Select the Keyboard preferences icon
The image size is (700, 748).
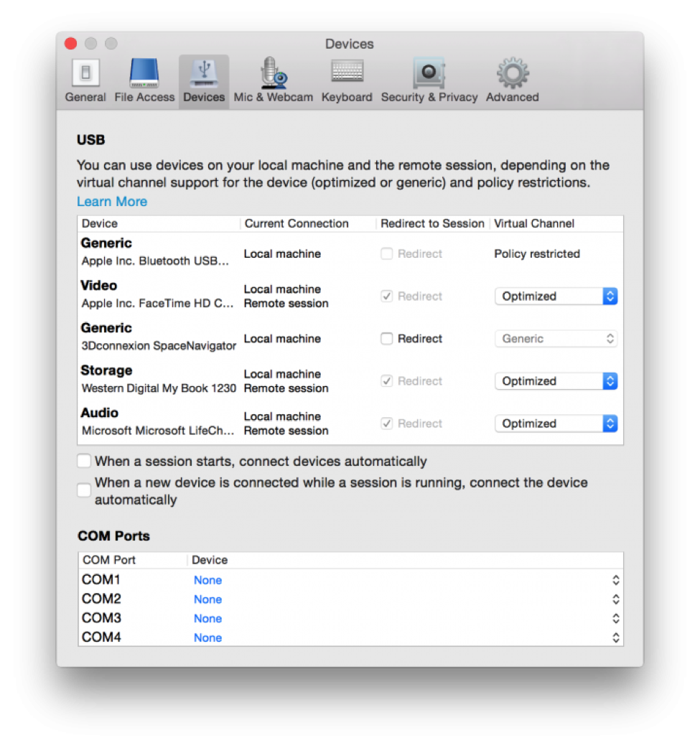[x=347, y=75]
